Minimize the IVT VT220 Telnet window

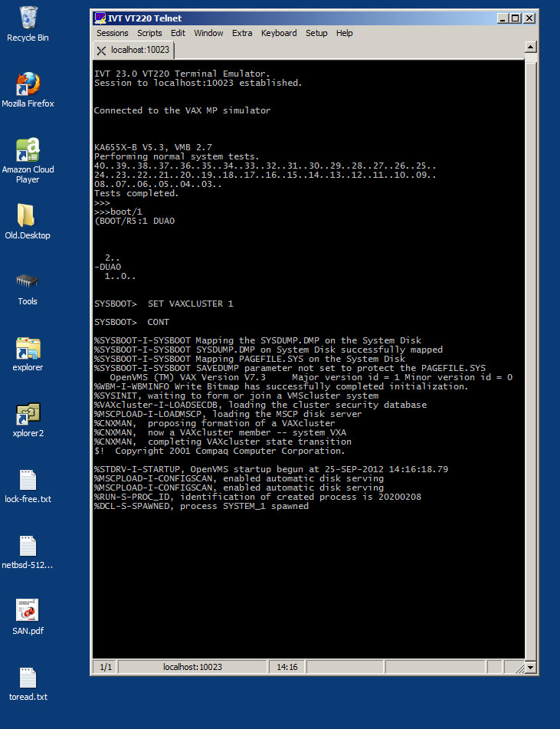[503, 18]
